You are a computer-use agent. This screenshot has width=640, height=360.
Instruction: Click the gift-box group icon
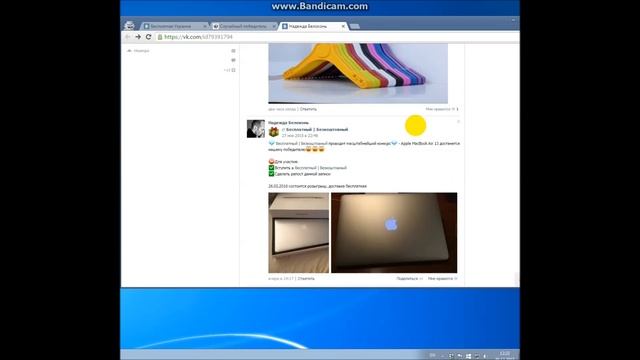(x=273, y=132)
